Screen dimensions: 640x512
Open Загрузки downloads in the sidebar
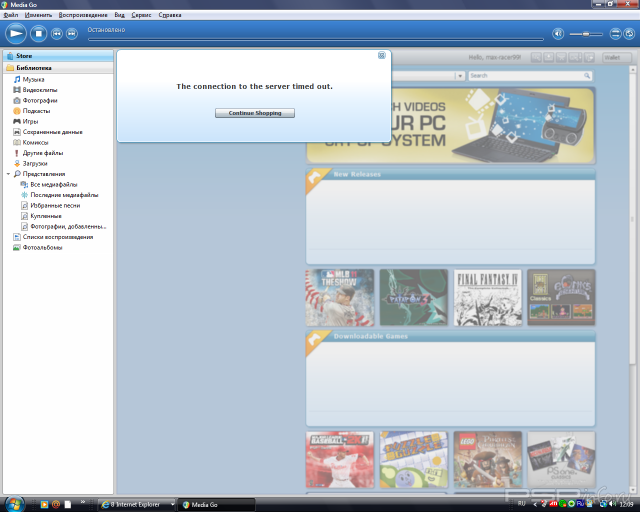[35, 163]
